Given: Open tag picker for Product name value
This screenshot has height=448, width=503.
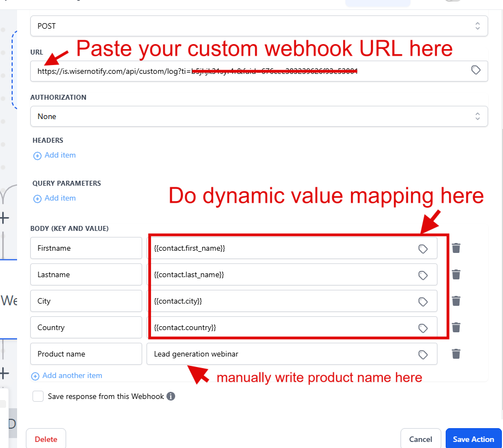Looking at the screenshot, I should click(423, 354).
